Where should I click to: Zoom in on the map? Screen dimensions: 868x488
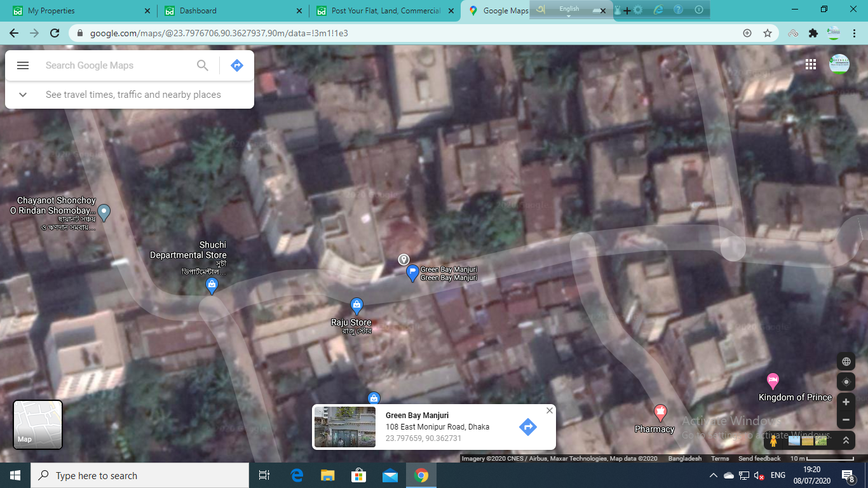(x=846, y=402)
